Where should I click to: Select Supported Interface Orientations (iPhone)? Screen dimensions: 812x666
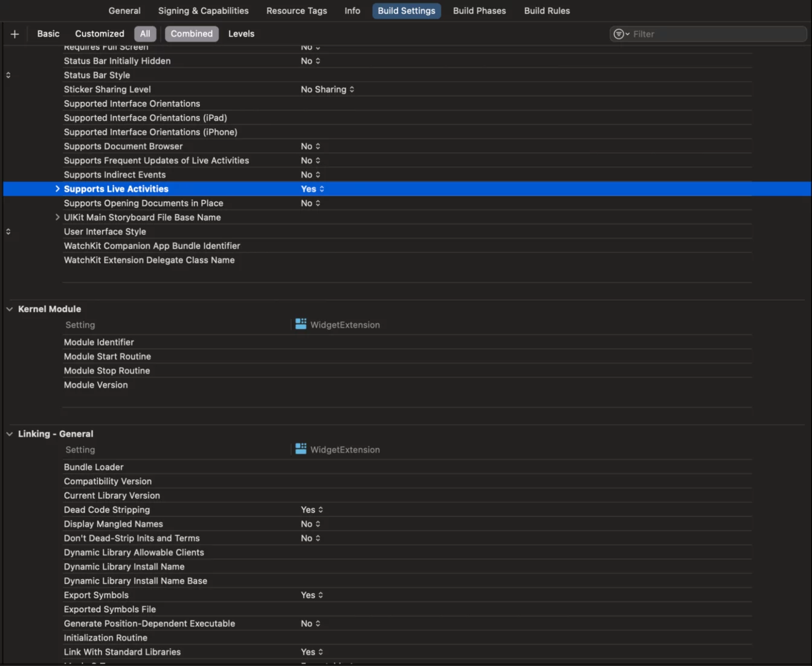pos(150,132)
